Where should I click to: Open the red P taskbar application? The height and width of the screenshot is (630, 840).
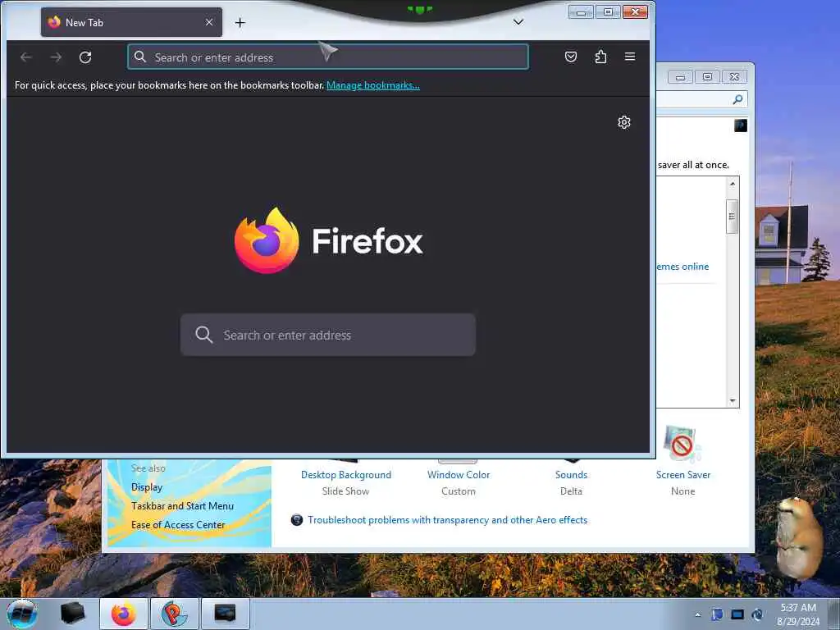(175, 614)
